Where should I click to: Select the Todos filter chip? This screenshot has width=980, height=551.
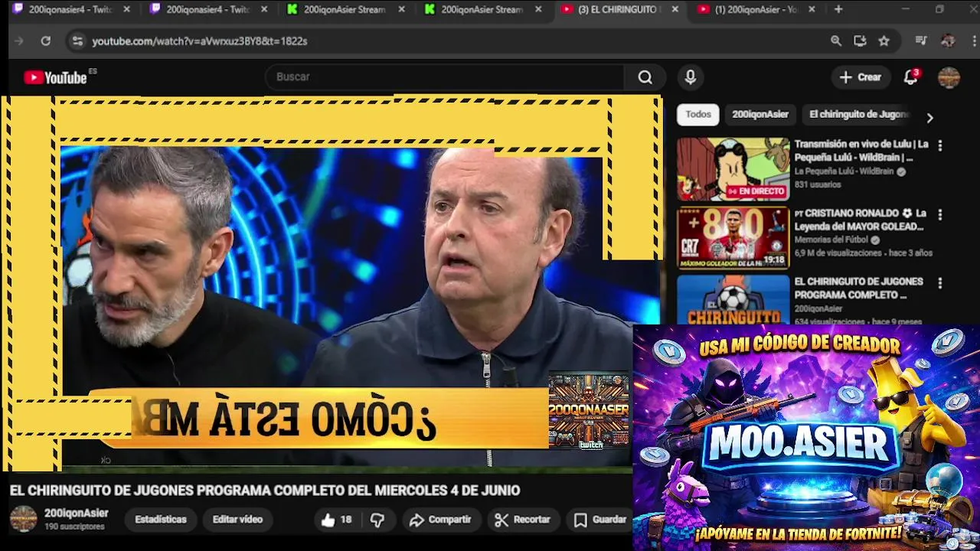coord(698,115)
